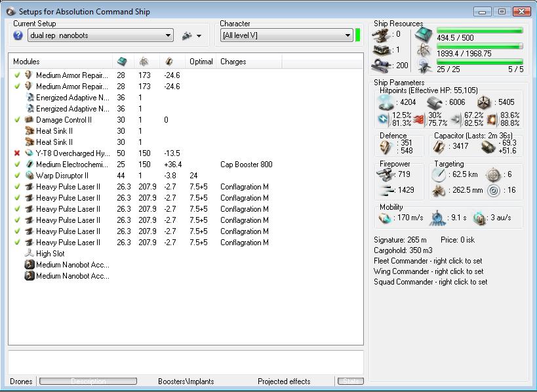Click Wing Commander right click to set

pyautogui.click(x=428, y=271)
